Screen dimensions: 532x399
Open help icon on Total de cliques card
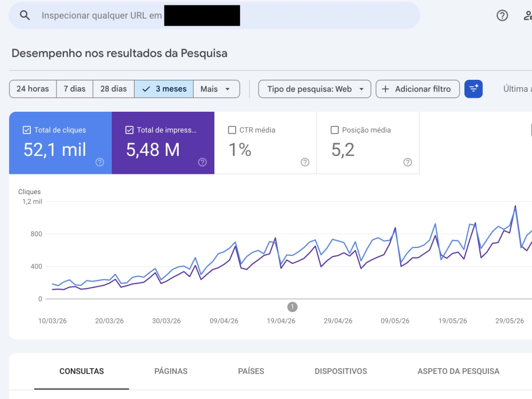pos(100,162)
